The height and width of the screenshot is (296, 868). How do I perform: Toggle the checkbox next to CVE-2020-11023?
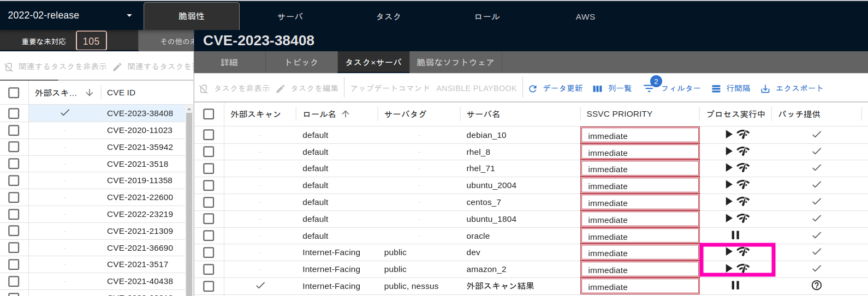14,130
